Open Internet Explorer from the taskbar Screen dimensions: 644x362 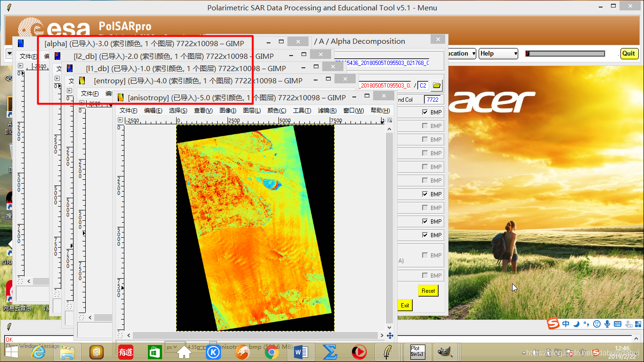38,352
